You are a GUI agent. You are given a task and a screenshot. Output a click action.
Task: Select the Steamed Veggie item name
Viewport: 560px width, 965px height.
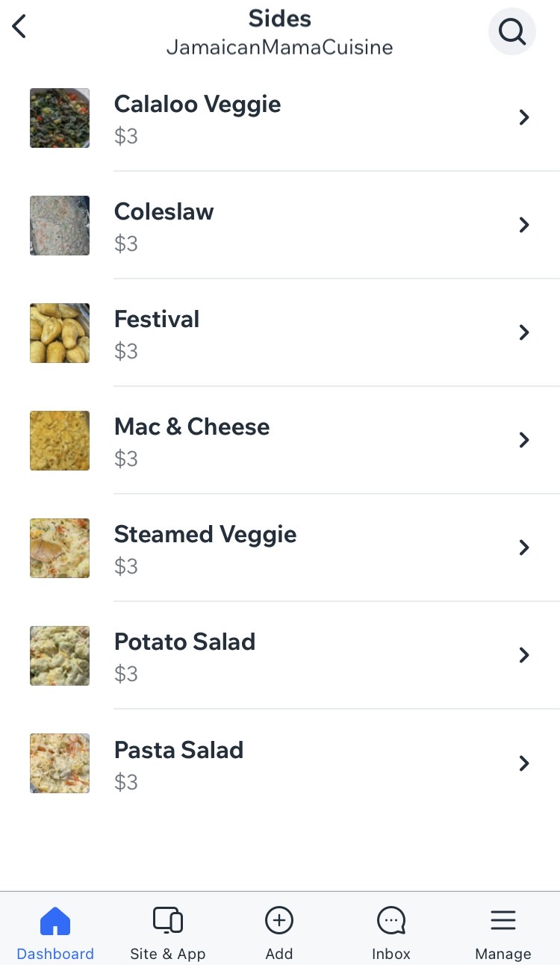[x=205, y=534]
